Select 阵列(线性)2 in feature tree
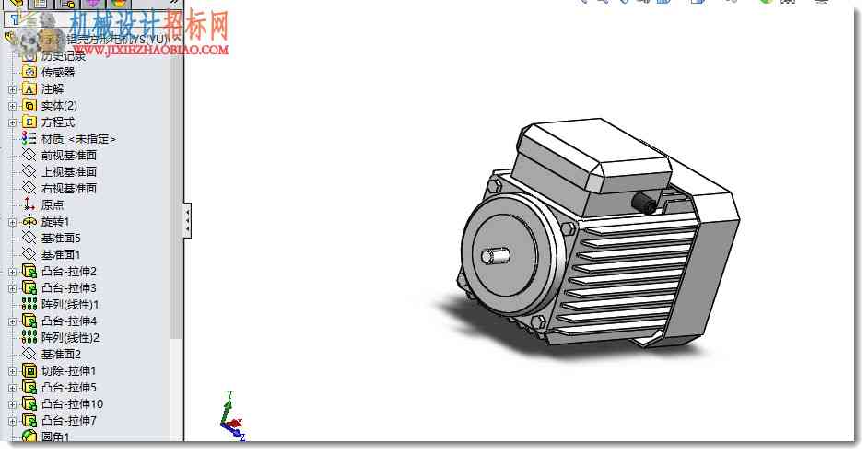Viewport: 868px width, 455px height. point(70,337)
